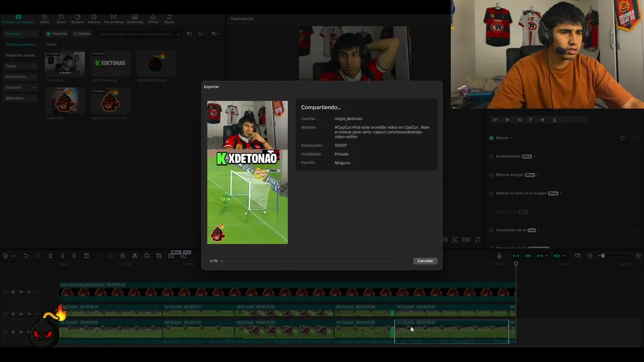
Task: Click the Mezcla reset icon
Action: click(622, 138)
